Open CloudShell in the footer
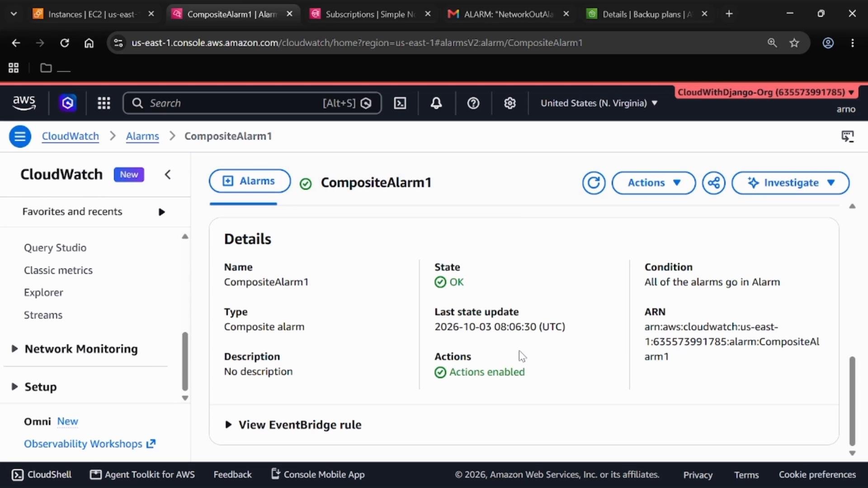The height and width of the screenshot is (488, 868). tap(42, 474)
